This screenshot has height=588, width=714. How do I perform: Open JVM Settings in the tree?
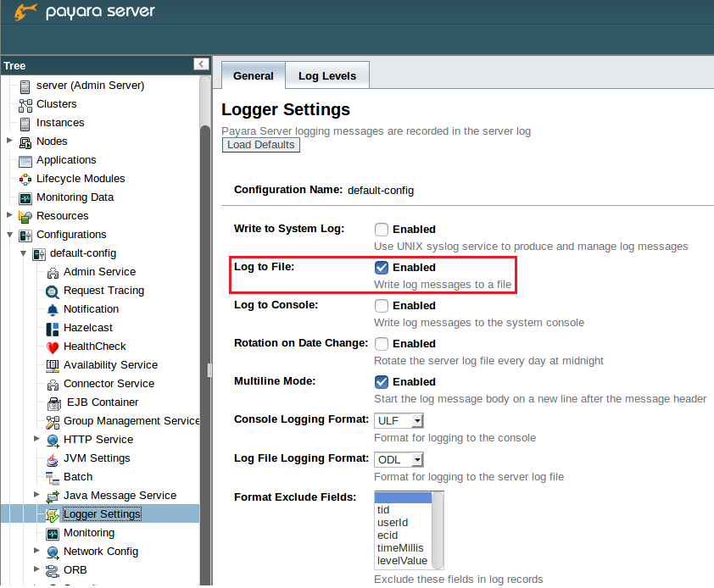pyautogui.click(x=97, y=458)
